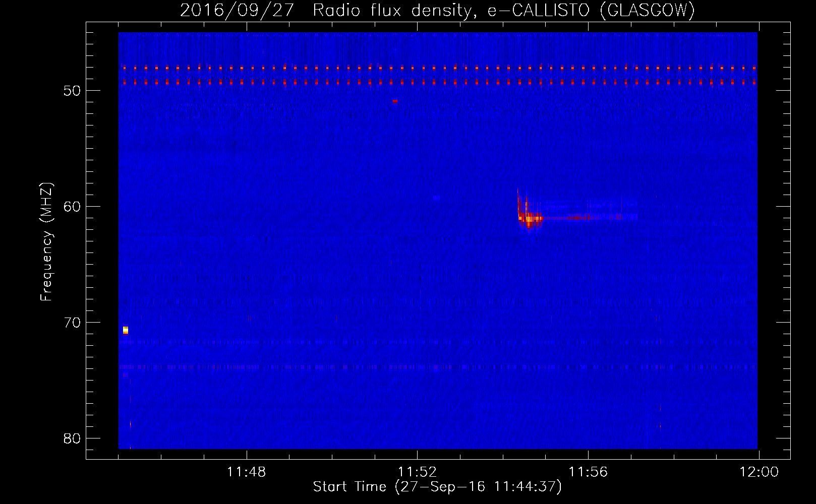Click the '50' frequency tick label
816x504 pixels.
pos(72,91)
